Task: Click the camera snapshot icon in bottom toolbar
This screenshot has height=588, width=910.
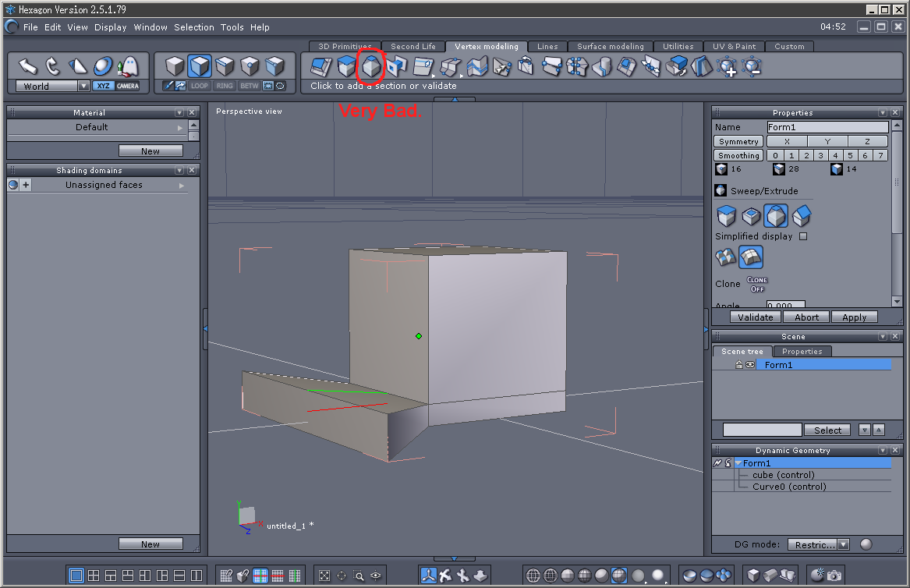Action: click(834, 576)
